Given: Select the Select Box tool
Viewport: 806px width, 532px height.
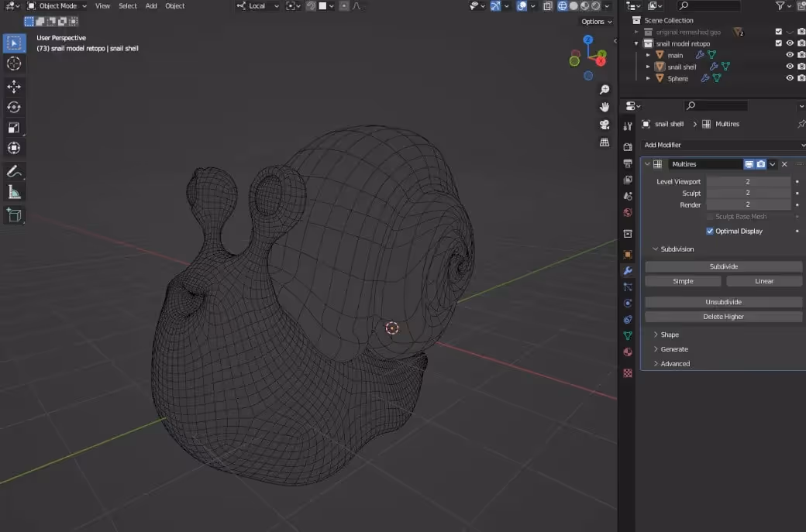Looking at the screenshot, I should coord(14,43).
